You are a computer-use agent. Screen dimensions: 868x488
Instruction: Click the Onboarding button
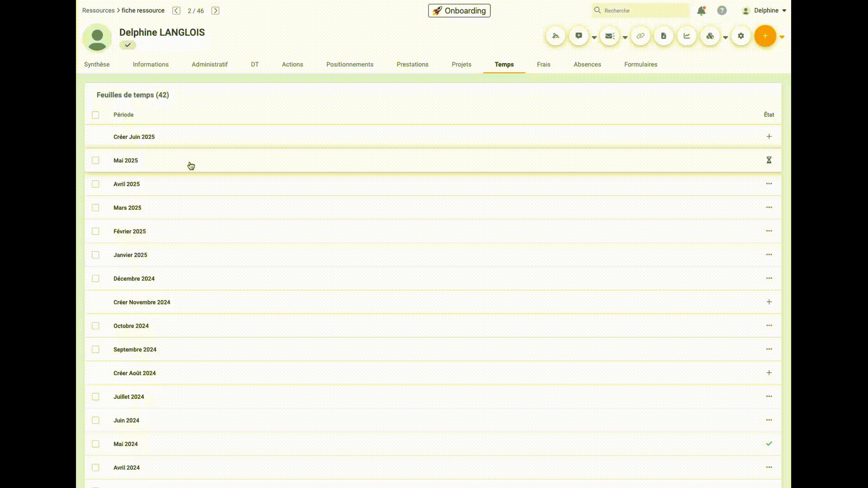[459, 11]
